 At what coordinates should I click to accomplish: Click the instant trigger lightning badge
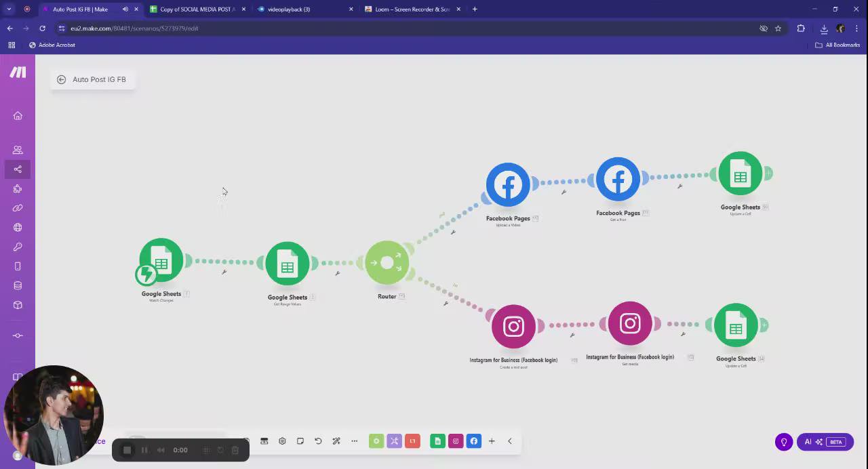pyautogui.click(x=146, y=274)
